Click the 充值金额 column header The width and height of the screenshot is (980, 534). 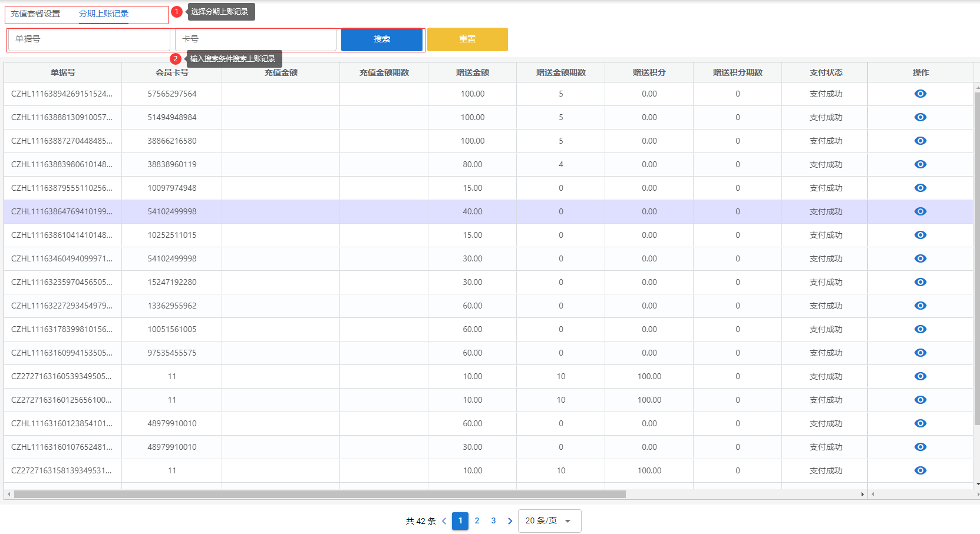click(x=281, y=72)
